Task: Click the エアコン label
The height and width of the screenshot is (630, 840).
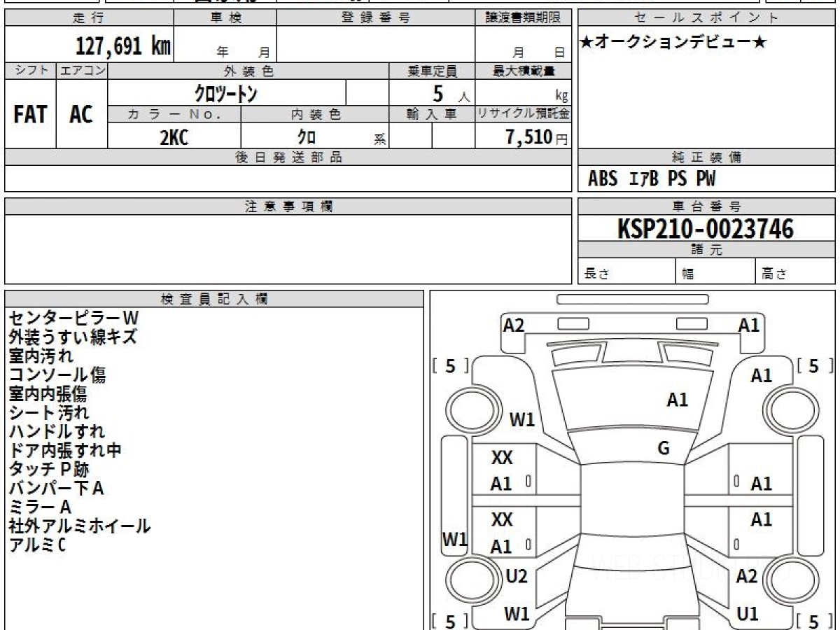Action: point(82,71)
